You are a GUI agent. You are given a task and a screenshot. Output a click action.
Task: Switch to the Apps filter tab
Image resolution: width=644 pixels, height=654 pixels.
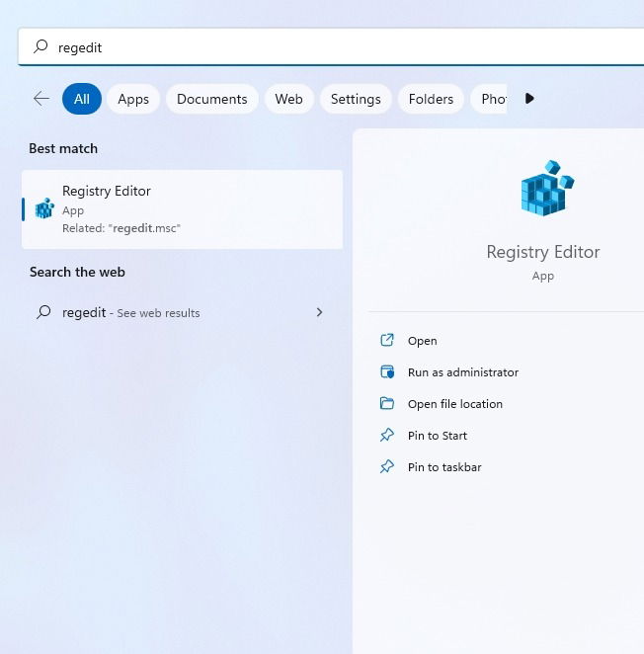pos(133,99)
